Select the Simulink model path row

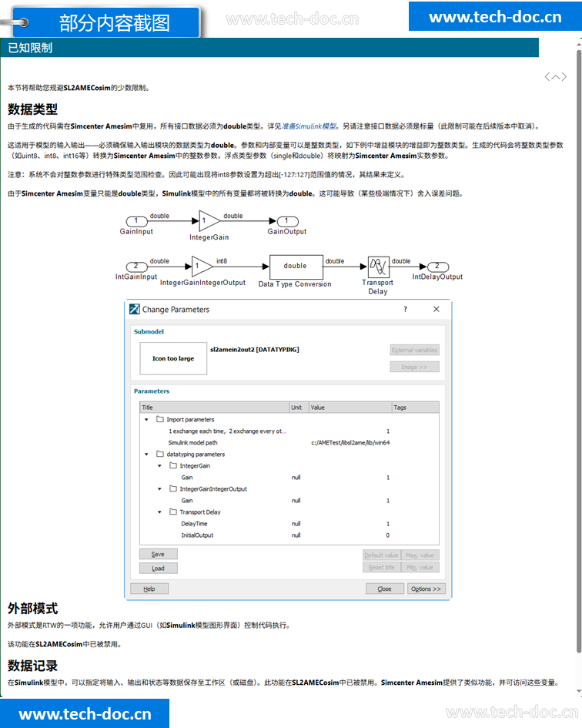289,442
